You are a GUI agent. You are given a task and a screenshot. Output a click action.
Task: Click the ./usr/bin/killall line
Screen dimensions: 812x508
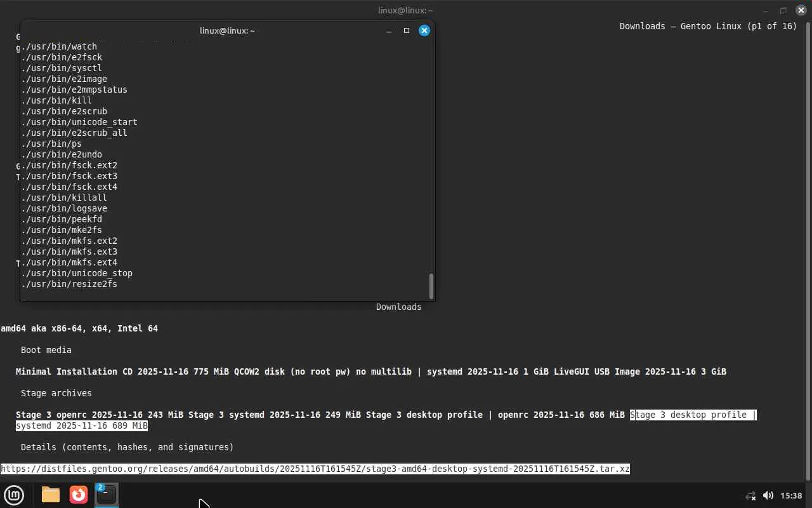64,197
